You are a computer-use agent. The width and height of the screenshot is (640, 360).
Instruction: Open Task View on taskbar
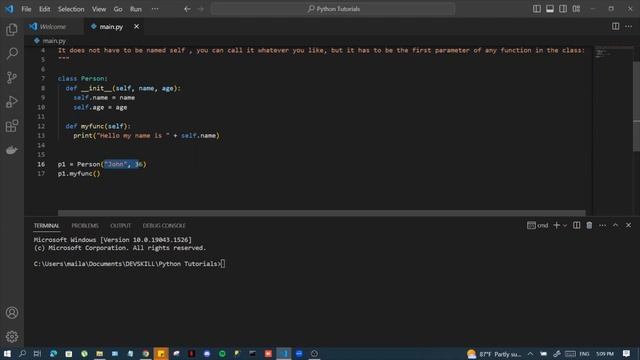click(37, 353)
